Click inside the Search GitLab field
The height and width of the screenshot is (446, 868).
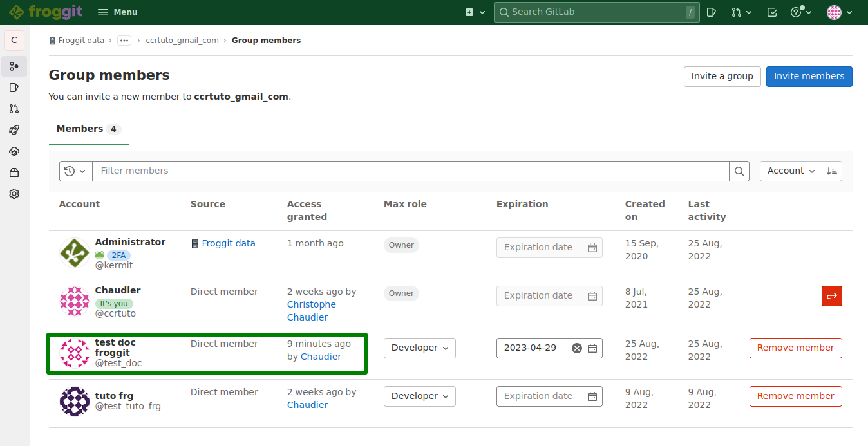tap(596, 12)
